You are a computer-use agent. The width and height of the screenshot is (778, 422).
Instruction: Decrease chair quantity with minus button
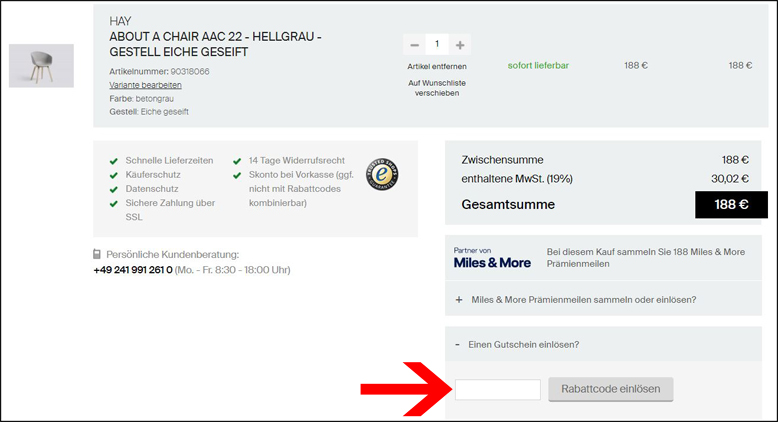415,45
